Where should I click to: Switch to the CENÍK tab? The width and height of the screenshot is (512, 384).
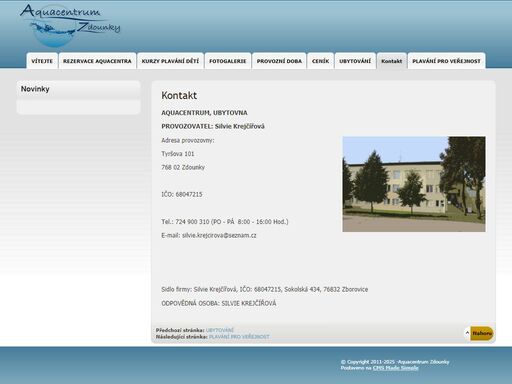[x=320, y=61]
